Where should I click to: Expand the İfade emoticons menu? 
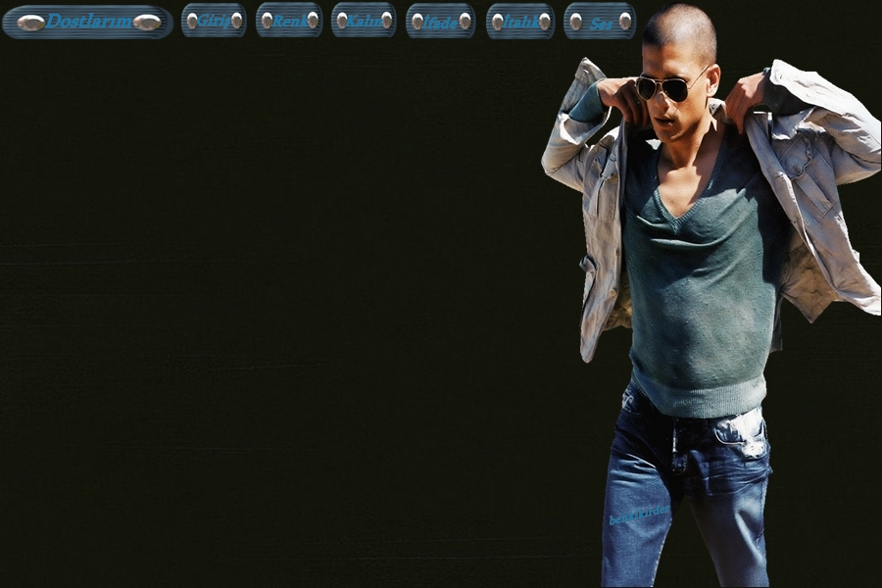tap(441, 21)
